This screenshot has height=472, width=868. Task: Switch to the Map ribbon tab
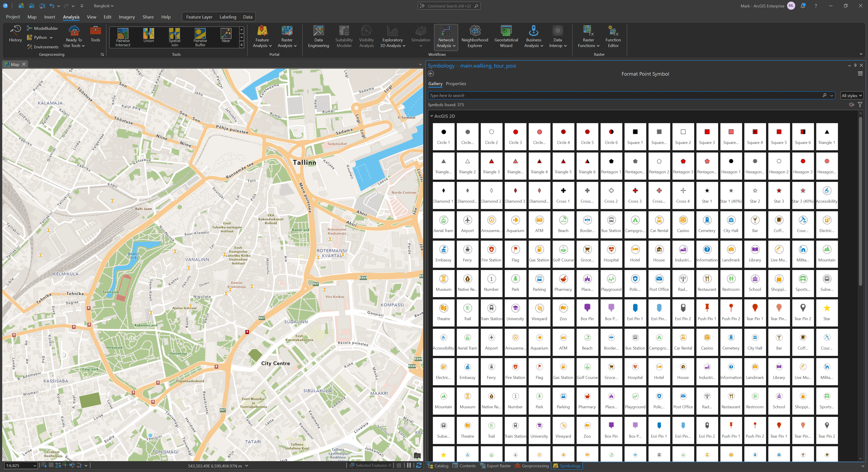click(x=32, y=17)
